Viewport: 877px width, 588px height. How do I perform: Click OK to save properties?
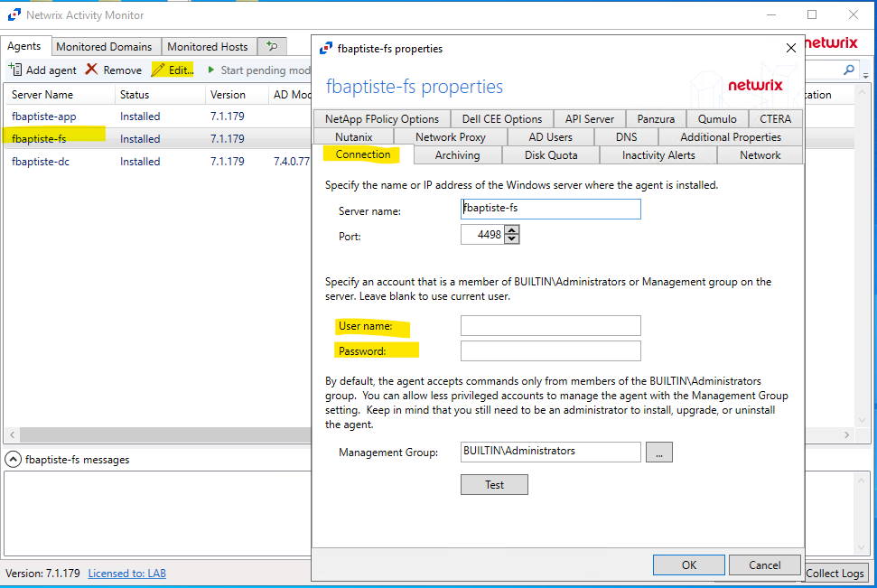click(x=689, y=565)
